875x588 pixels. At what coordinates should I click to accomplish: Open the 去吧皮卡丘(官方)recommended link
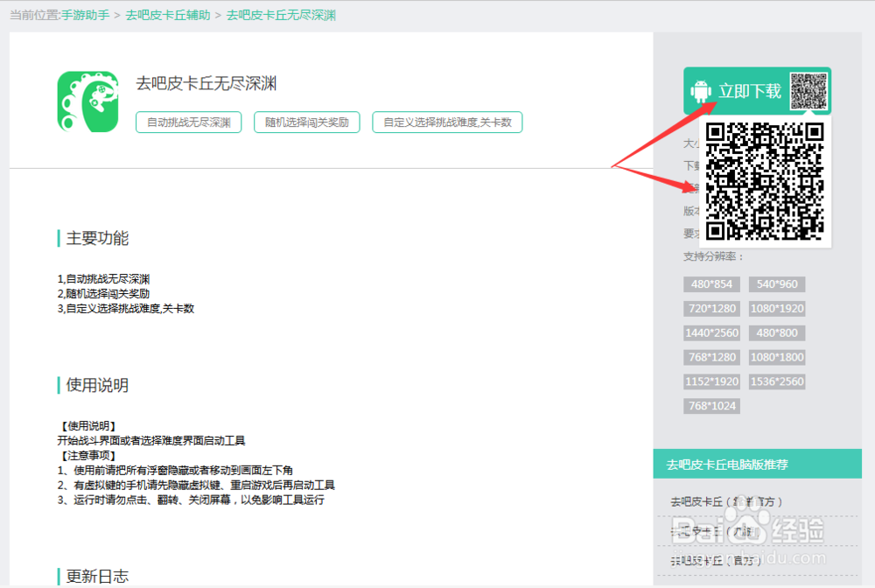point(716,561)
